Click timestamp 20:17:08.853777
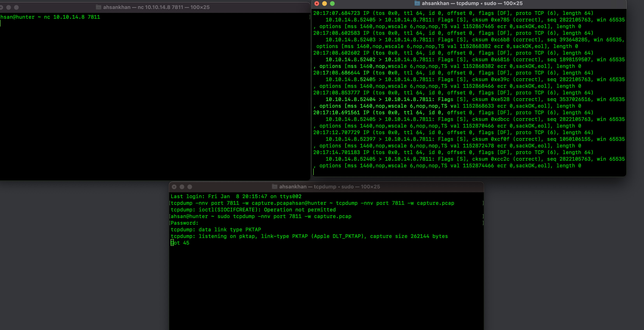The width and height of the screenshot is (644, 330). point(336,93)
